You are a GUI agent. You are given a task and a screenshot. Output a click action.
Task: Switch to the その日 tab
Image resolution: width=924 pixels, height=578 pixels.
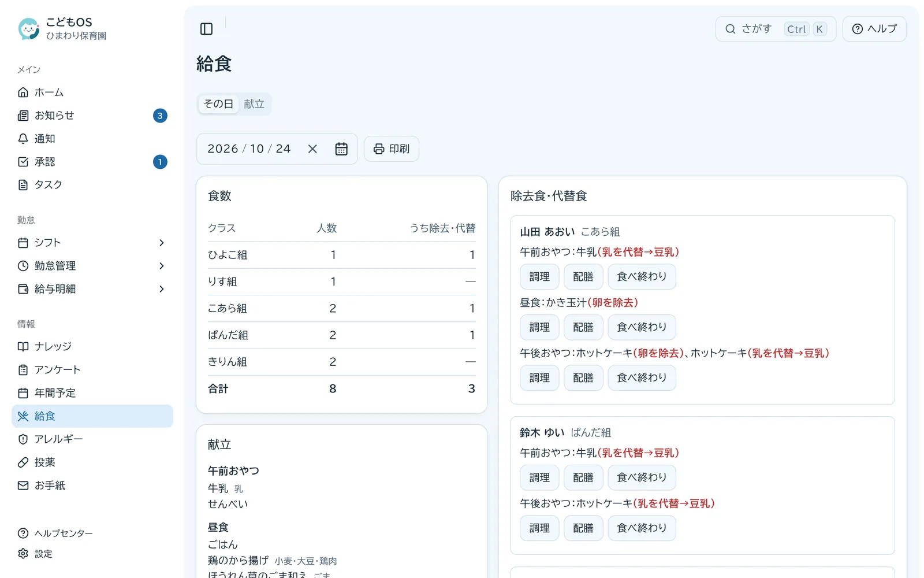(x=218, y=104)
